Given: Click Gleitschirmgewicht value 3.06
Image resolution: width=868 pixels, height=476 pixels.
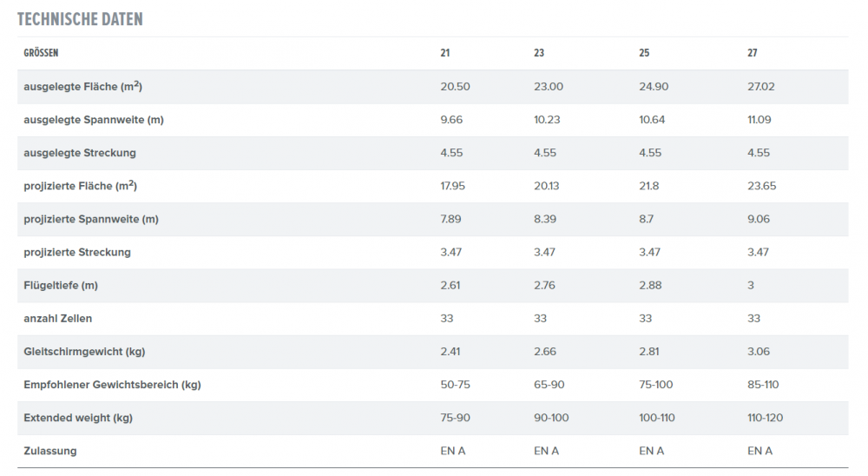Looking at the screenshot, I should point(759,352).
